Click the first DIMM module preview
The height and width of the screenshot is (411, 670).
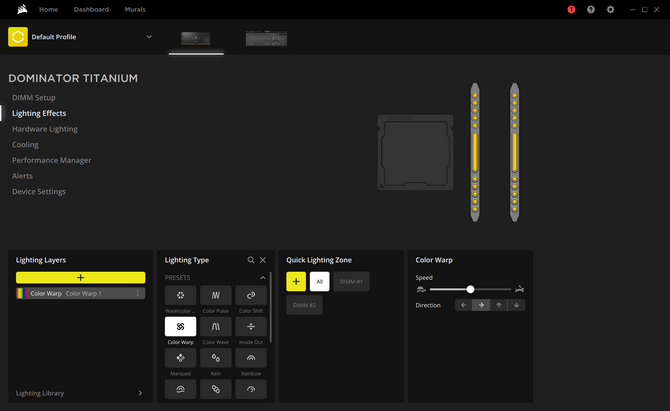475,152
